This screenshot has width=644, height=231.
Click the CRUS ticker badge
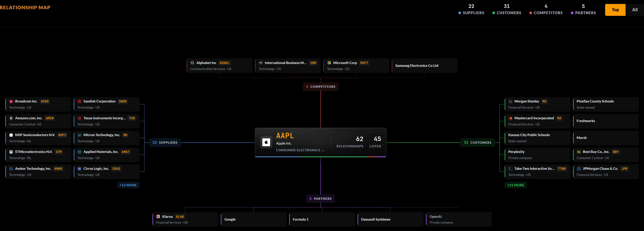[116, 169]
